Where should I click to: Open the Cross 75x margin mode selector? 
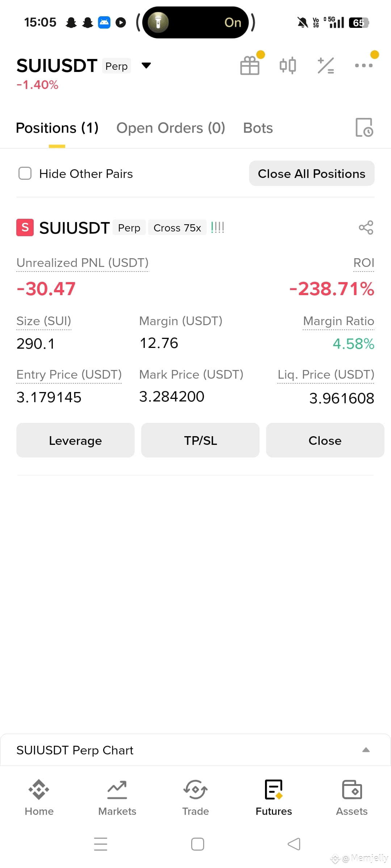click(177, 227)
